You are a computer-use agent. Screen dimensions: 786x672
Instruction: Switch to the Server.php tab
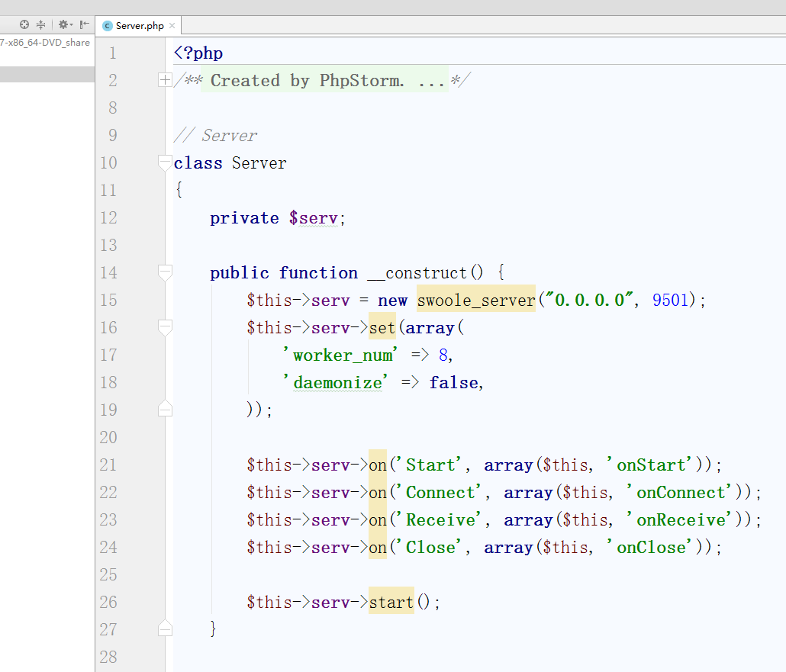point(140,26)
